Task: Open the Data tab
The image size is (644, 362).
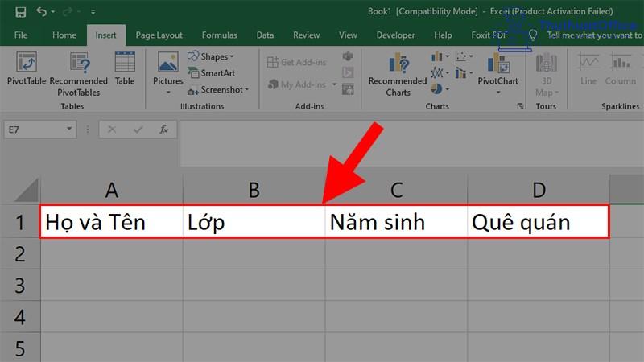Action: point(265,35)
